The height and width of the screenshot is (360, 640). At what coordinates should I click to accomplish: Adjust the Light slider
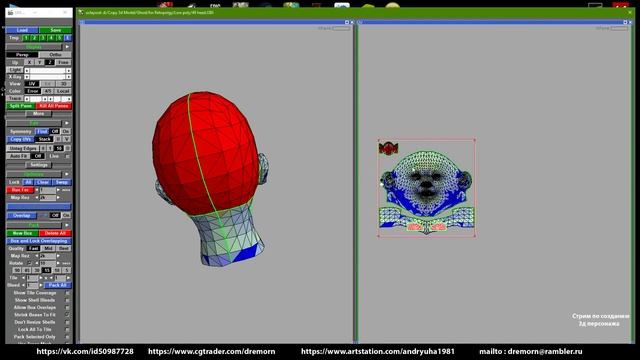pyautogui.click(x=47, y=70)
